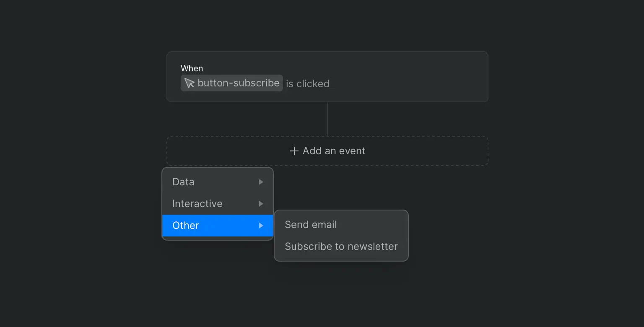Click the plus icon beside Add an event

(294, 151)
